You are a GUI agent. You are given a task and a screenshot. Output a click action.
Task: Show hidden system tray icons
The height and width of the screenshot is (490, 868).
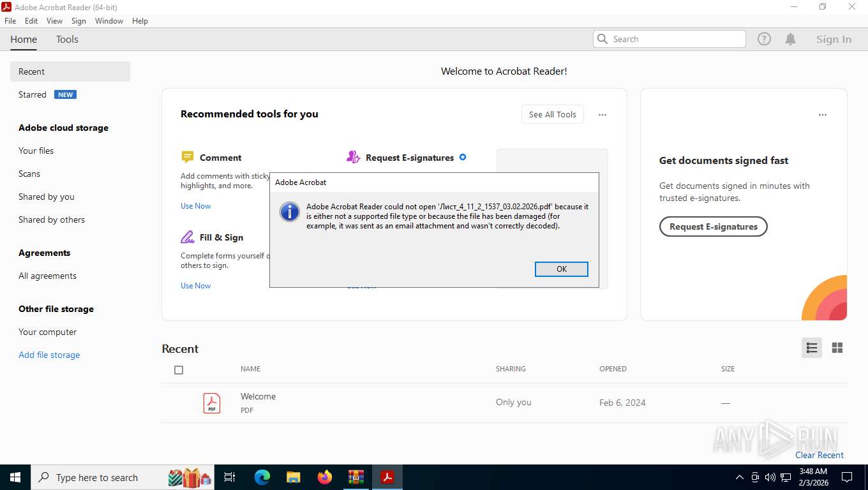tap(740, 477)
